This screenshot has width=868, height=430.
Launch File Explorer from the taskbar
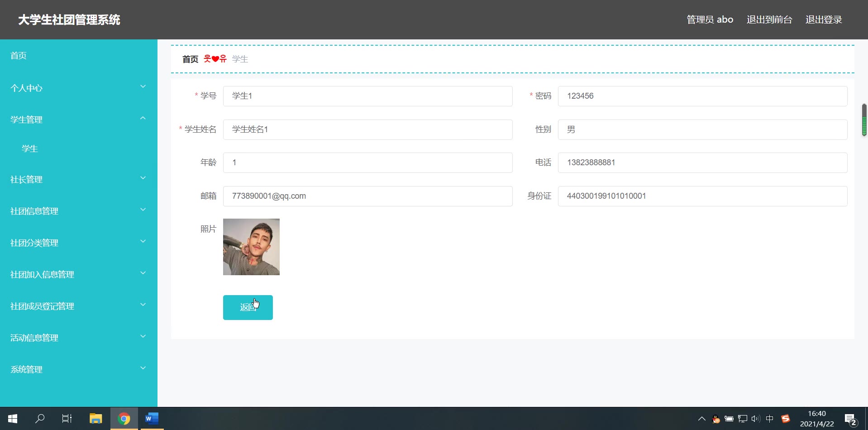coord(96,419)
